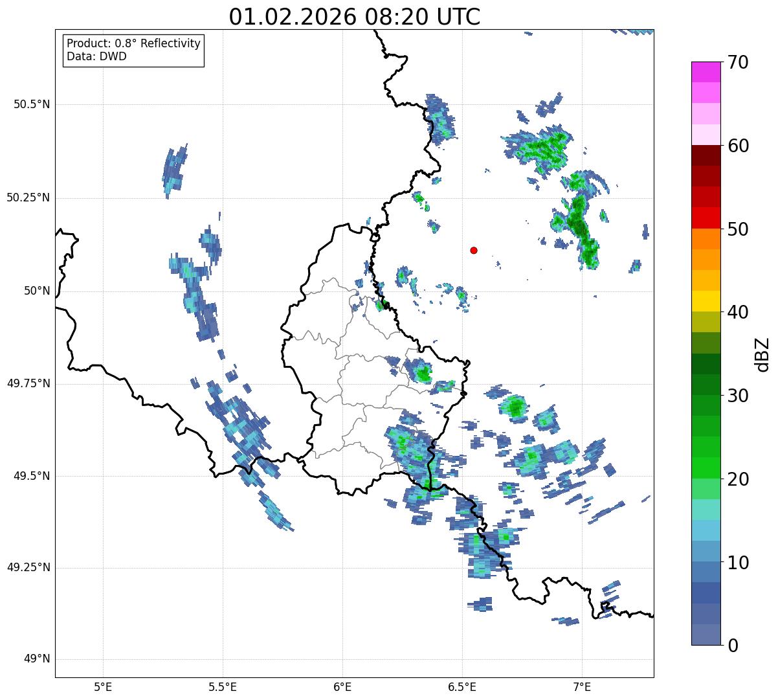Viewport: 778px width, 700px height.
Task: Click the 50.5°N latitude label
Action: [x=32, y=104]
